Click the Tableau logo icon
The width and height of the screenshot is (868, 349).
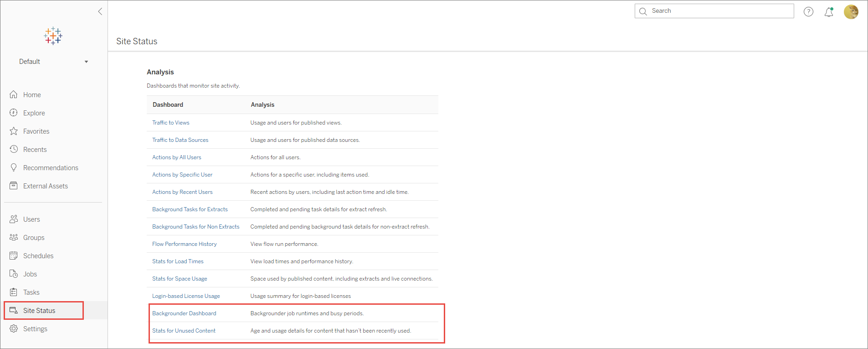click(x=53, y=36)
